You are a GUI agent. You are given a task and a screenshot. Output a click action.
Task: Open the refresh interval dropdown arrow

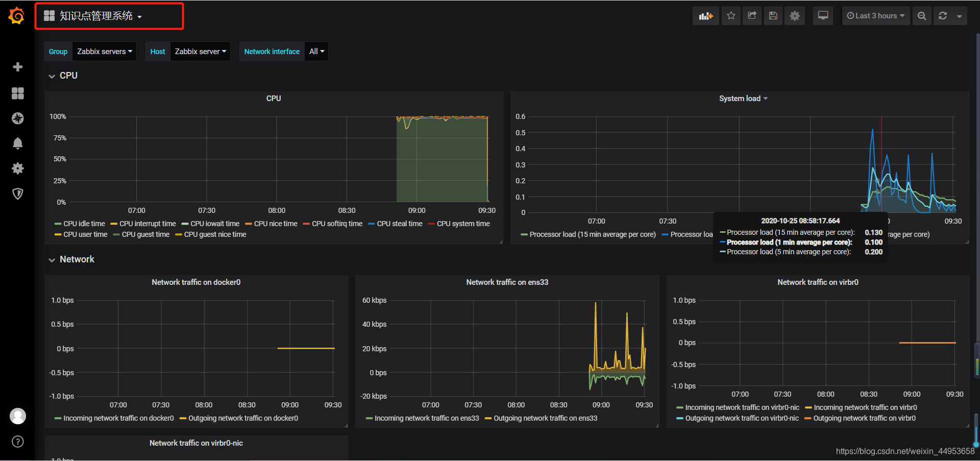click(x=960, y=16)
